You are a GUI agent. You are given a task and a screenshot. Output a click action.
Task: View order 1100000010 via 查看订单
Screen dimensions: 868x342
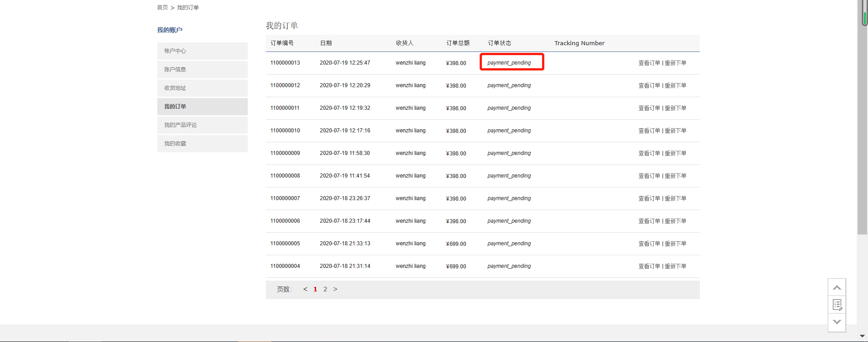pos(649,131)
